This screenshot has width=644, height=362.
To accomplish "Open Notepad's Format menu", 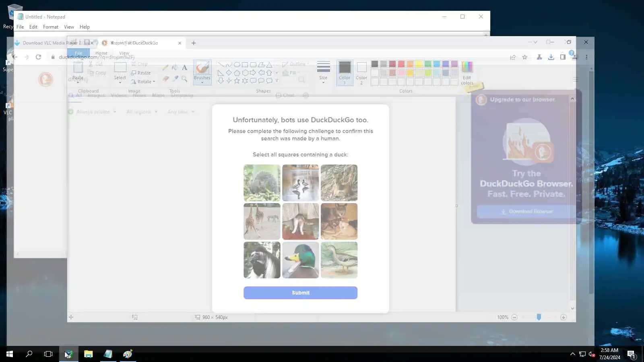I will 51,27.
